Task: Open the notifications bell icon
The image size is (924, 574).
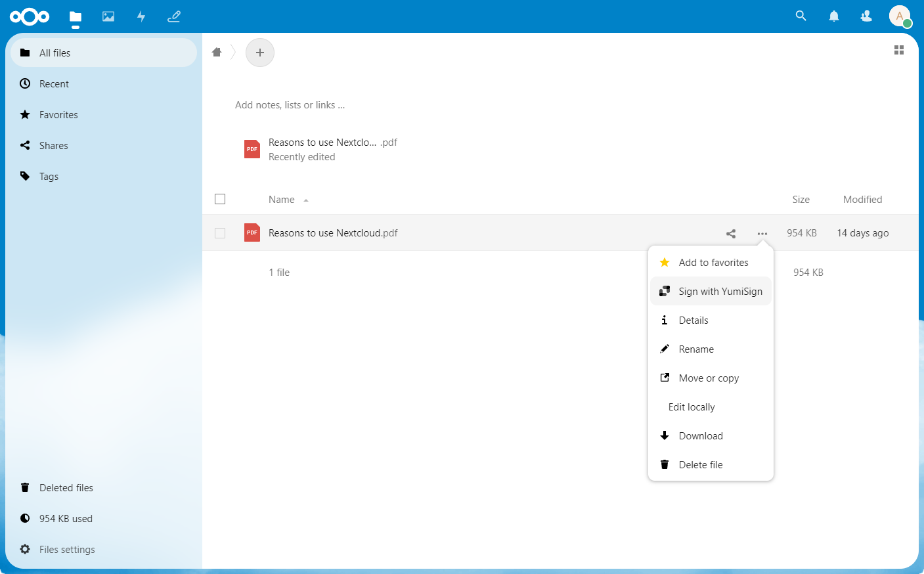Action: pyautogui.click(x=834, y=16)
